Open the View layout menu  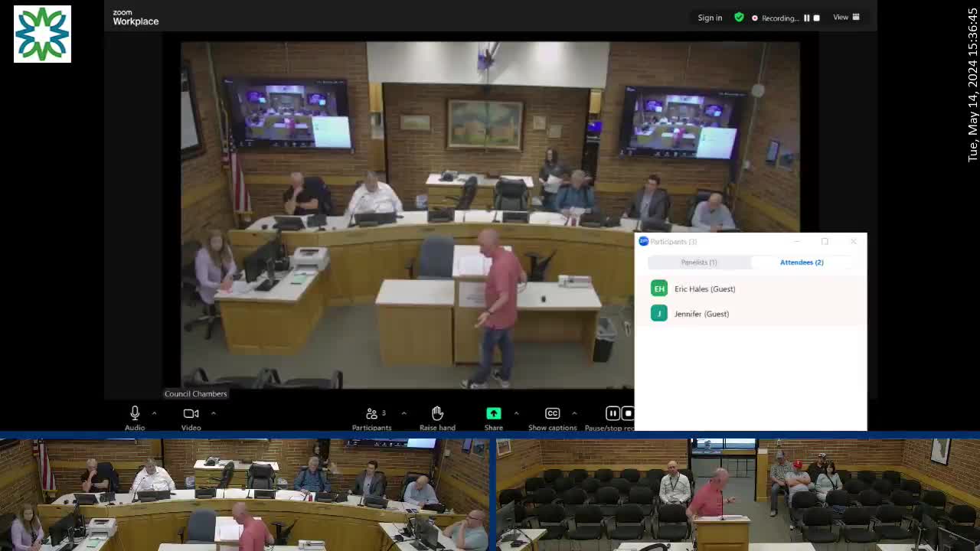846,17
